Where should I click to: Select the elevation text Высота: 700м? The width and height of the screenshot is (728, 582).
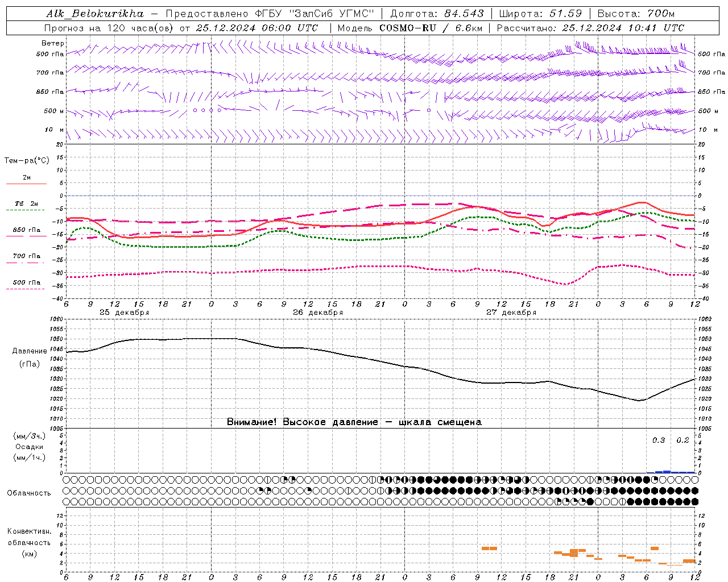(x=636, y=14)
